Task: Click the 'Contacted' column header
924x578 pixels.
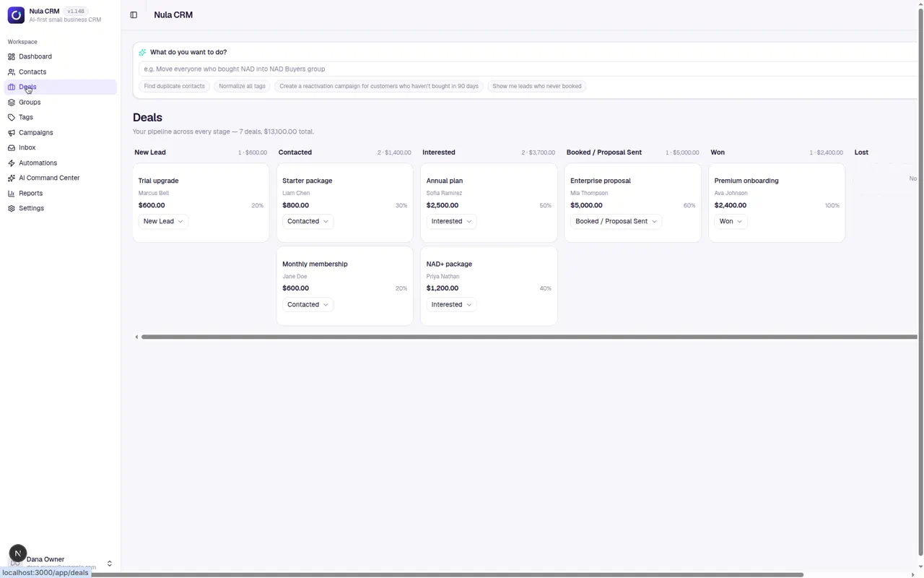Action: (295, 152)
